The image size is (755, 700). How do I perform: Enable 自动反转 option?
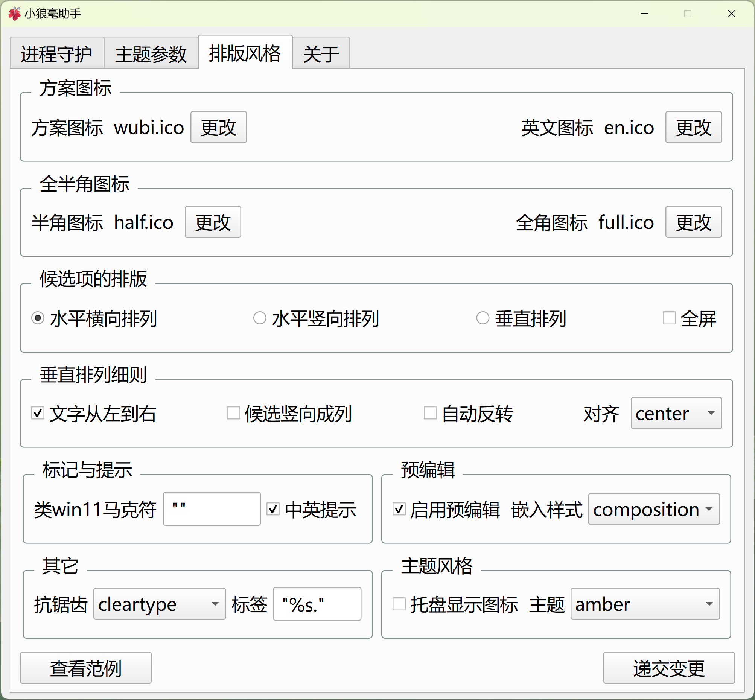[x=430, y=413]
